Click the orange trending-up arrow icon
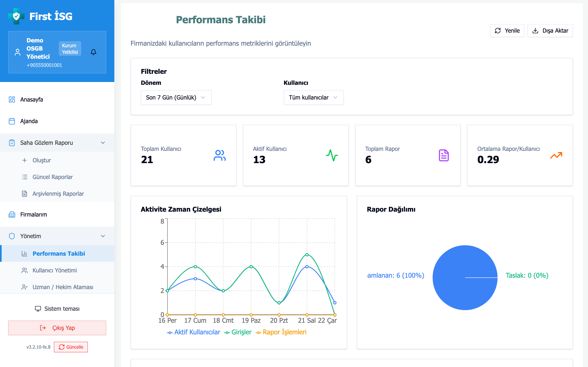Image resolution: width=588 pixels, height=367 pixels. [556, 155]
